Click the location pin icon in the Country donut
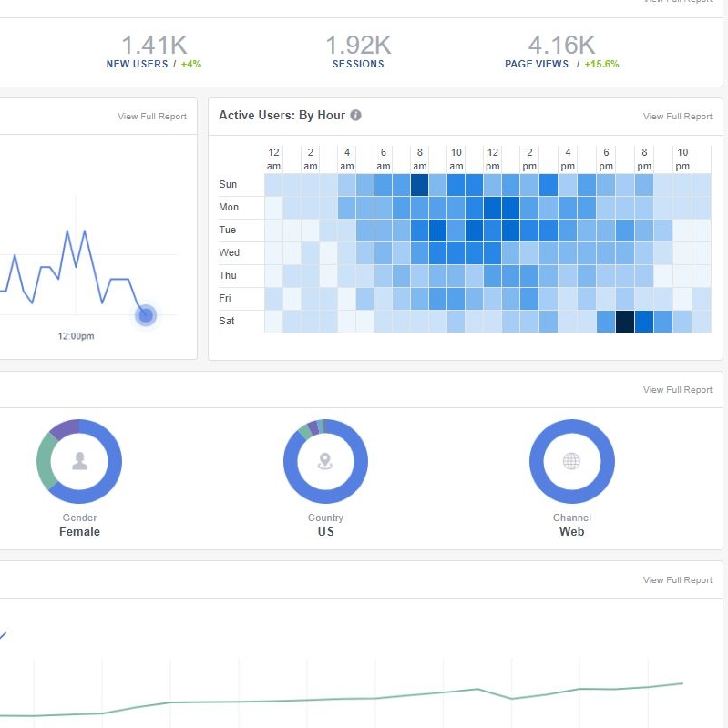 (325, 461)
